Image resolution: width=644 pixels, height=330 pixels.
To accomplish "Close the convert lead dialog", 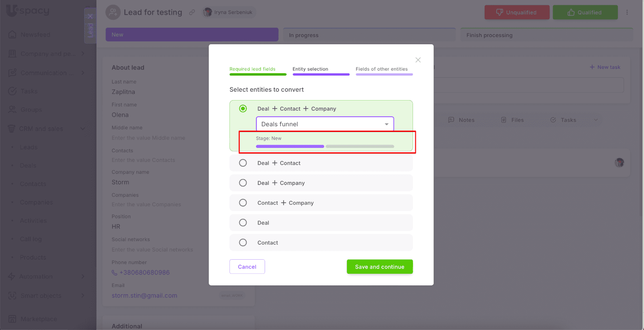I will coord(418,60).
